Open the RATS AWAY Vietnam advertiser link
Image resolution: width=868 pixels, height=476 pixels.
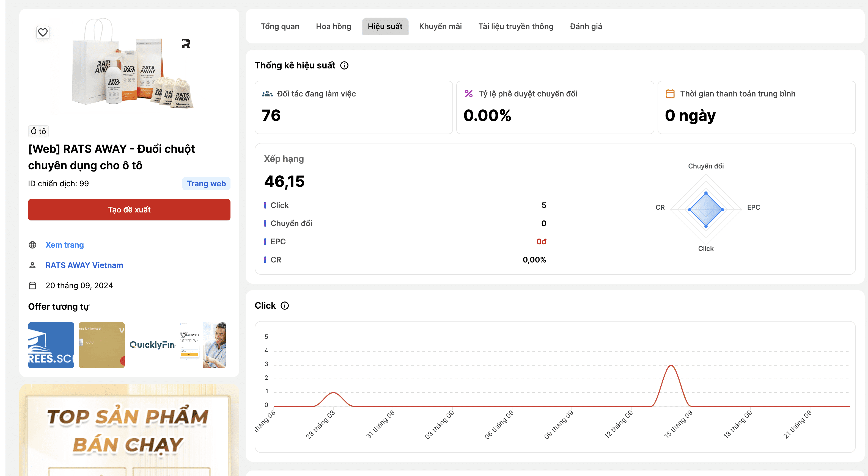point(84,265)
